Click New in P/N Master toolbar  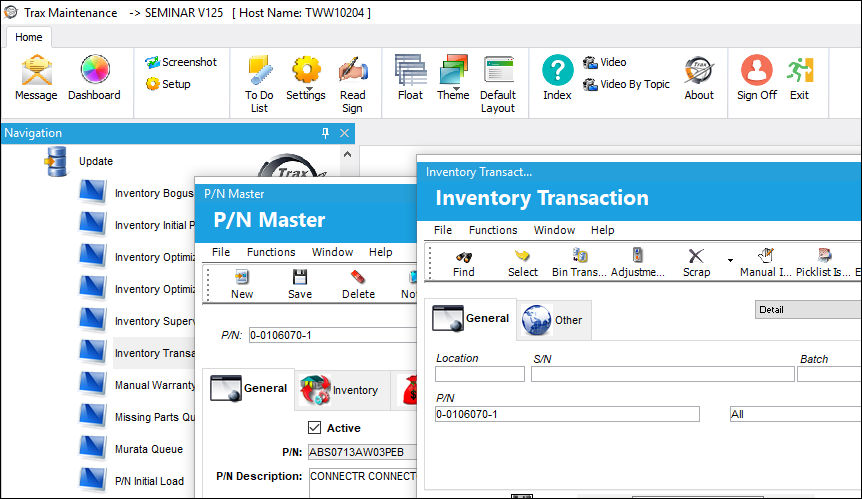click(x=242, y=285)
